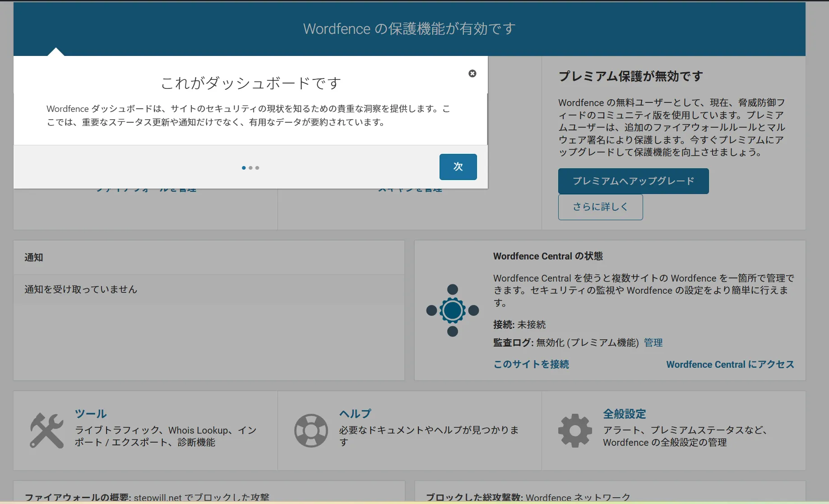Click 管理 next to 監査ログ
829x504 pixels.
click(x=653, y=342)
